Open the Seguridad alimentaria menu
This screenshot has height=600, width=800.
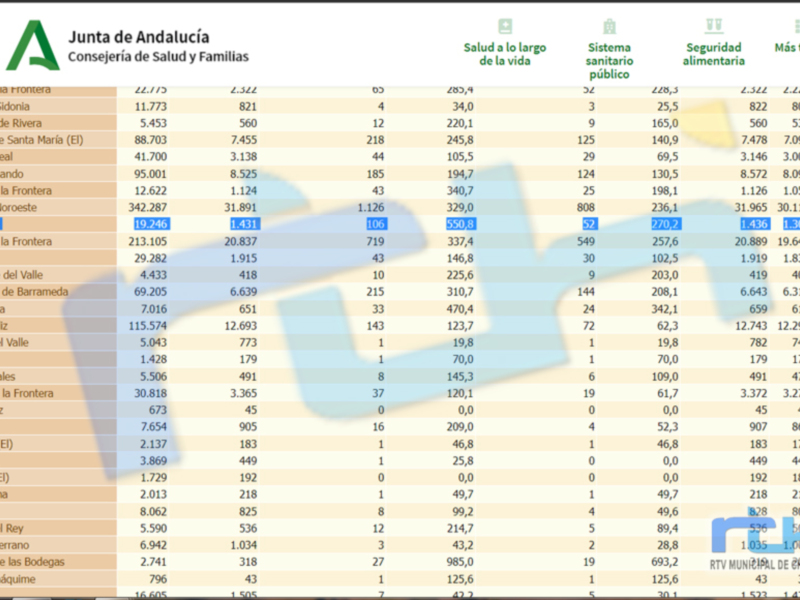(713, 54)
